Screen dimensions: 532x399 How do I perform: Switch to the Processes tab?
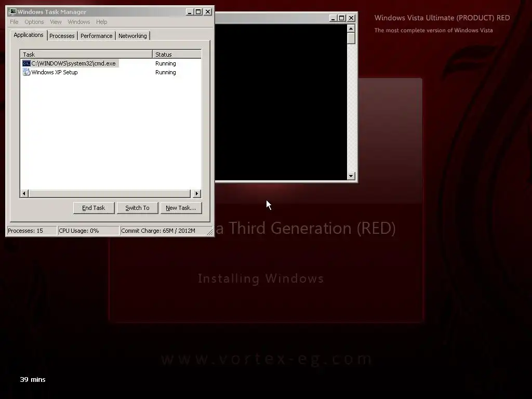tap(62, 36)
